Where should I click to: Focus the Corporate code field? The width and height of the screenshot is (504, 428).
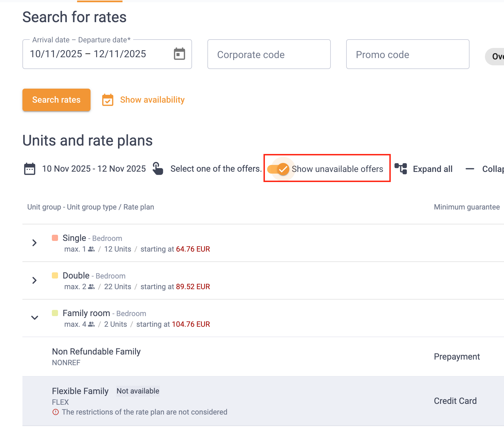[x=269, y=54]
